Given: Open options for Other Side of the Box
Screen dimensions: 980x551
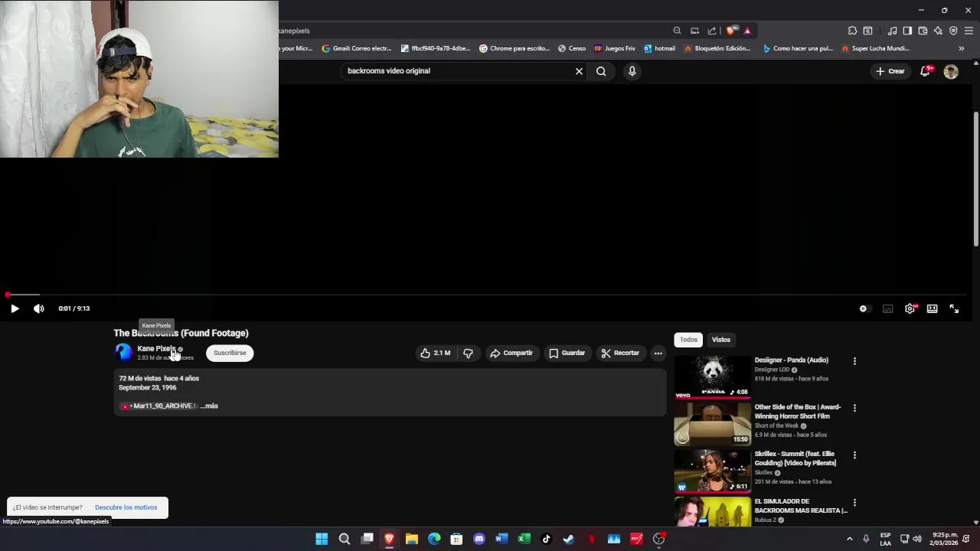Looking at the screenshot, I should coord(854,408).
